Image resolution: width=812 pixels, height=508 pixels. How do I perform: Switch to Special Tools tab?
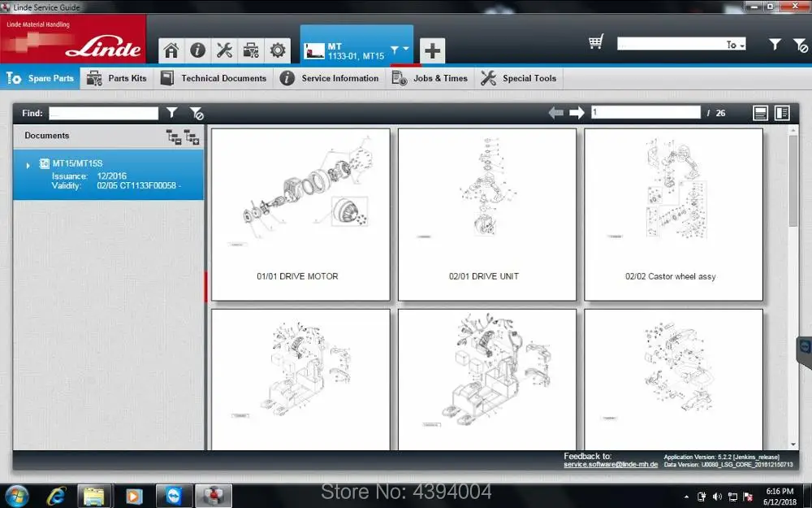(519, 78)
